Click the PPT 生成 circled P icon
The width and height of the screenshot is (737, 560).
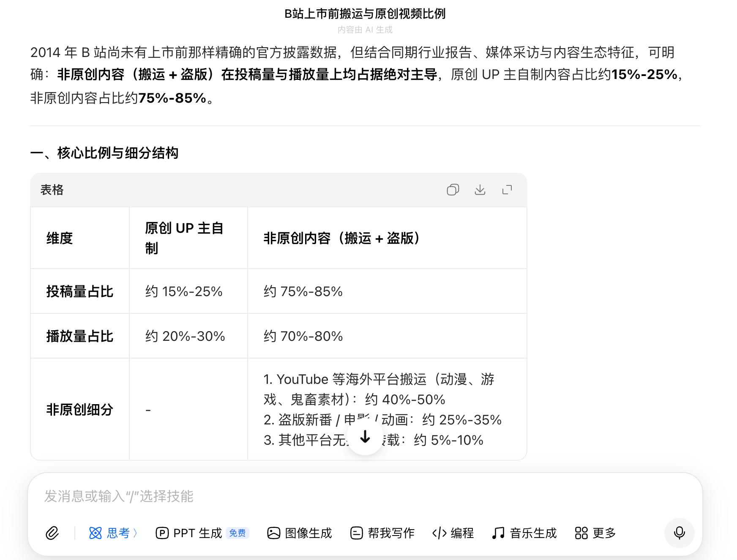[x=163, y=533]
